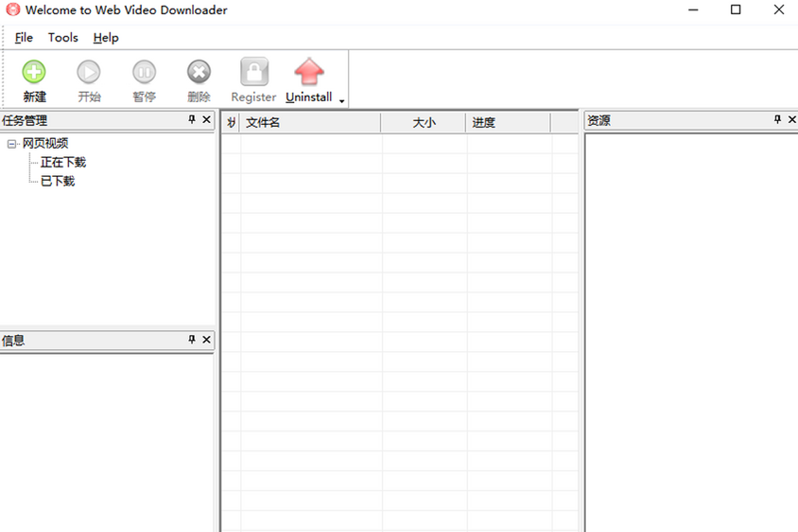This screenshot has width=798, height=532.
Task: Click the 信息 panel title
Action: (x=13, y=340)
